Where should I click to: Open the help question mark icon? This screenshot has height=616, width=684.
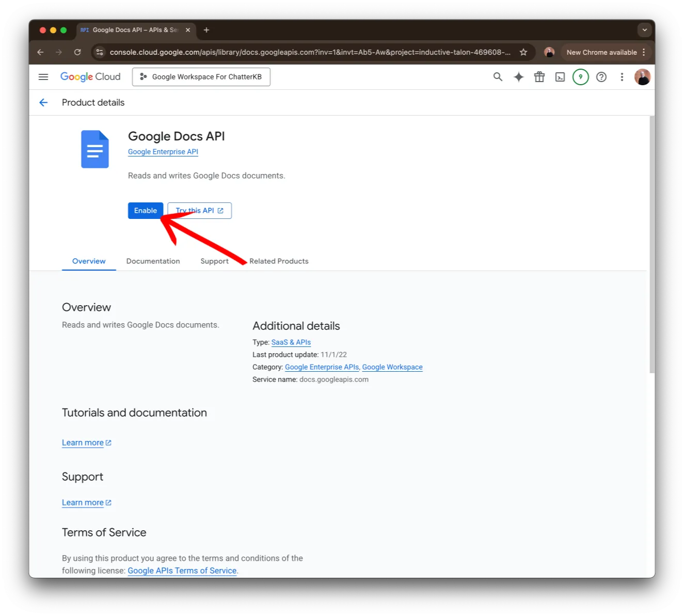601,77
